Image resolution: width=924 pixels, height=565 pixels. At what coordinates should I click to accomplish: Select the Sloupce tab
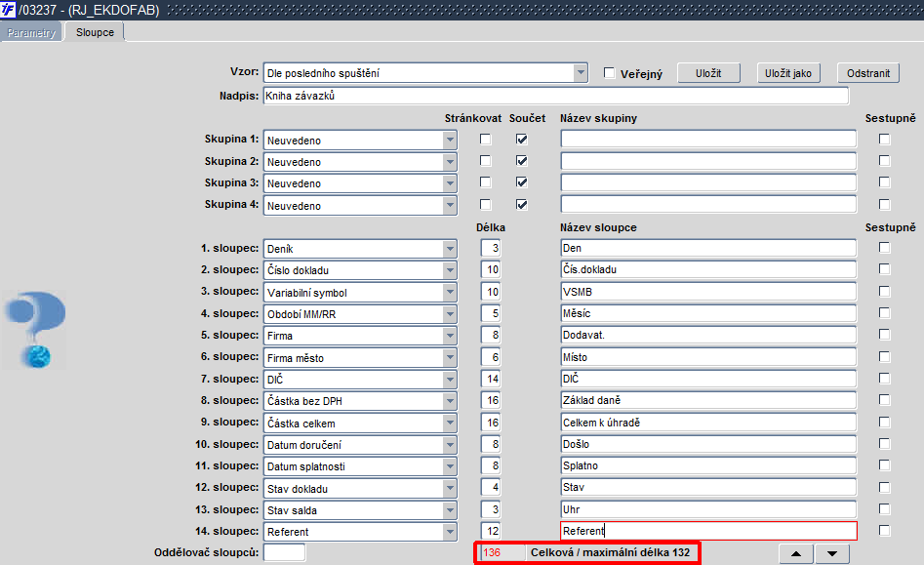(95, 32)
